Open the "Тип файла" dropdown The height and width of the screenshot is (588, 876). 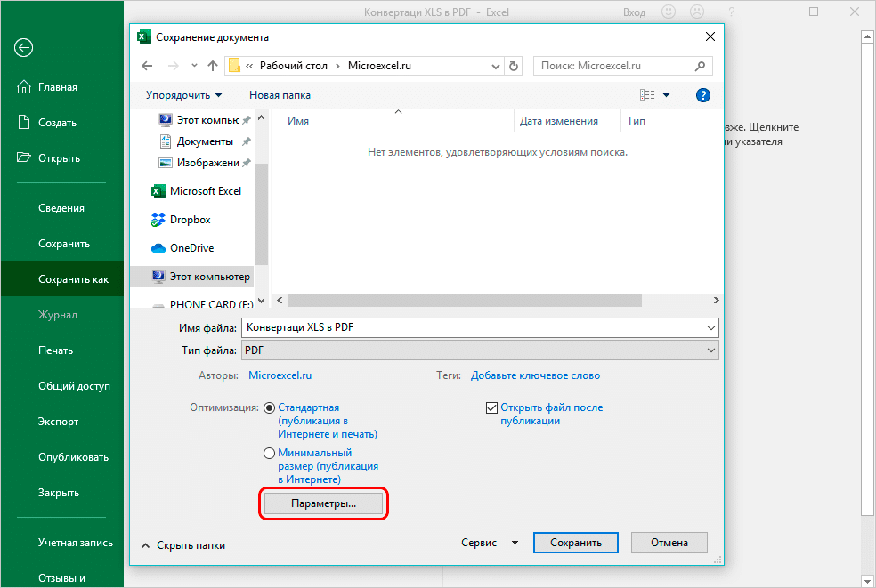click(x=710, y=350)
